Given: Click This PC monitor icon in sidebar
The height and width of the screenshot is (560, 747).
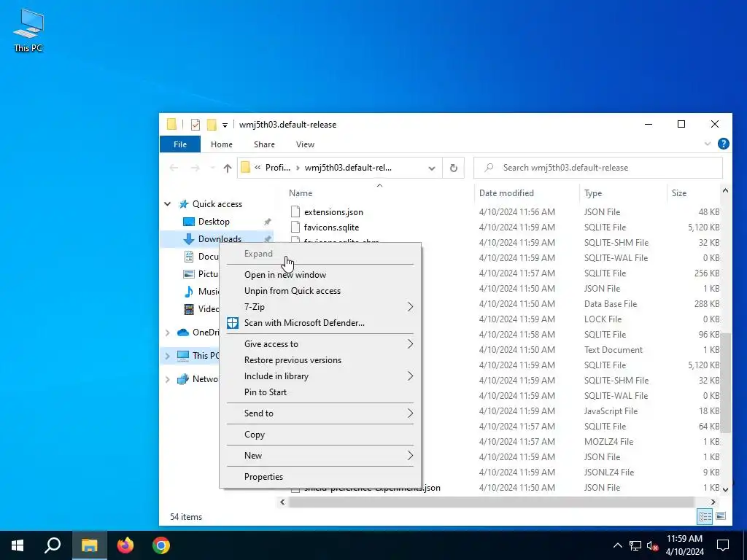Looking at the screenshot, I should tap(183, 355).
